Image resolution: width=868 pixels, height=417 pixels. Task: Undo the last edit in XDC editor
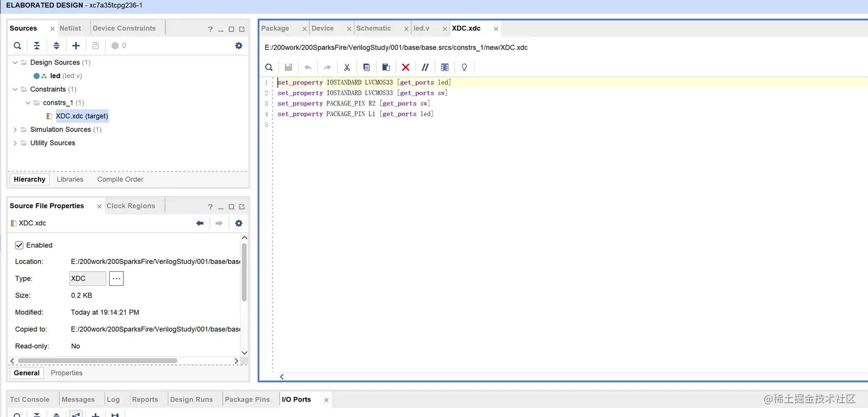point(308,67)
